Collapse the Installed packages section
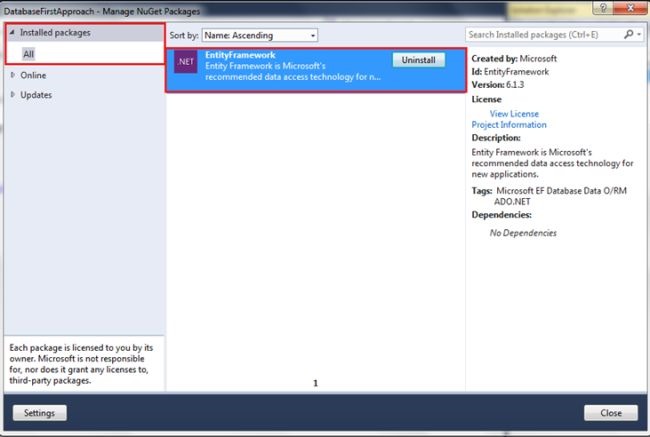Viewport: 650px width, 437px height. (x=12, y=32)
